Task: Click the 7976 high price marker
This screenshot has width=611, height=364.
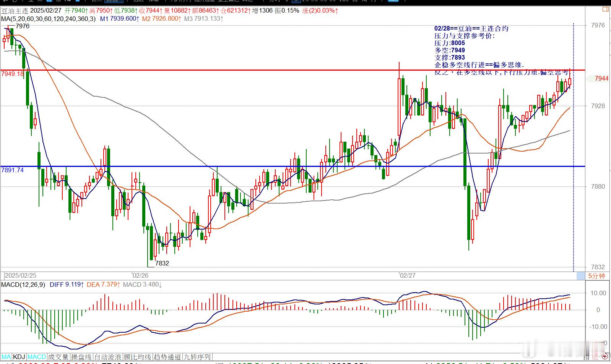Action: [x=23, y=26]
